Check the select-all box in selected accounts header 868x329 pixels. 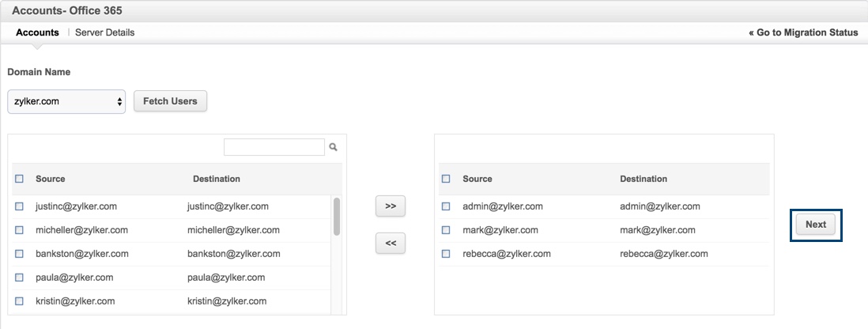[446, 179]
